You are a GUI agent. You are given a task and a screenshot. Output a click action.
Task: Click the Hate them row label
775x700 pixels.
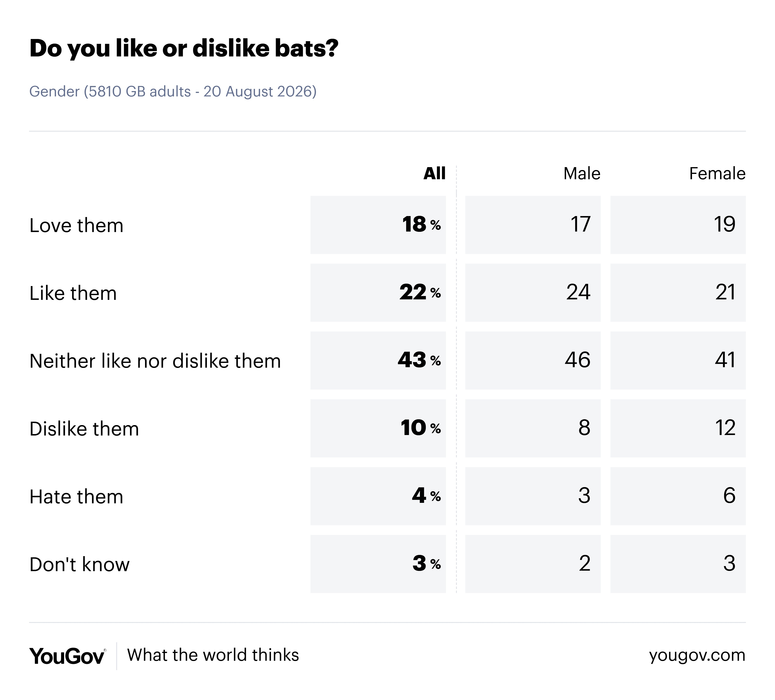[x=77, y=497]
